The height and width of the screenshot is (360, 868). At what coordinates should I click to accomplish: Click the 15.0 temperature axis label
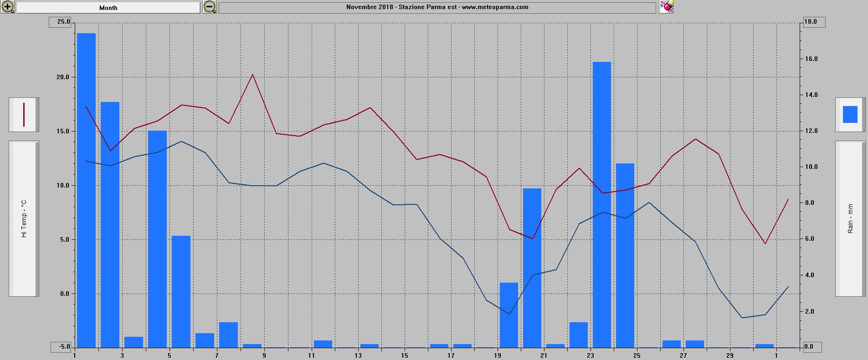tap(63, 131)
